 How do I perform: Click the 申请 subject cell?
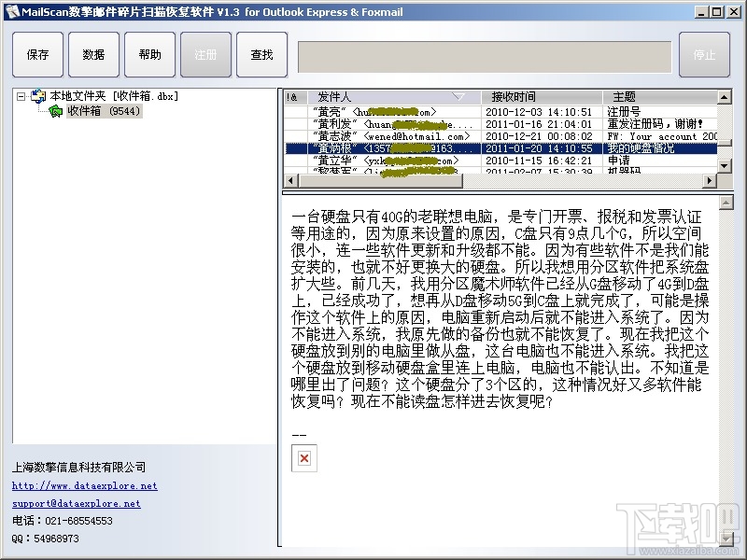pos(618,161)
